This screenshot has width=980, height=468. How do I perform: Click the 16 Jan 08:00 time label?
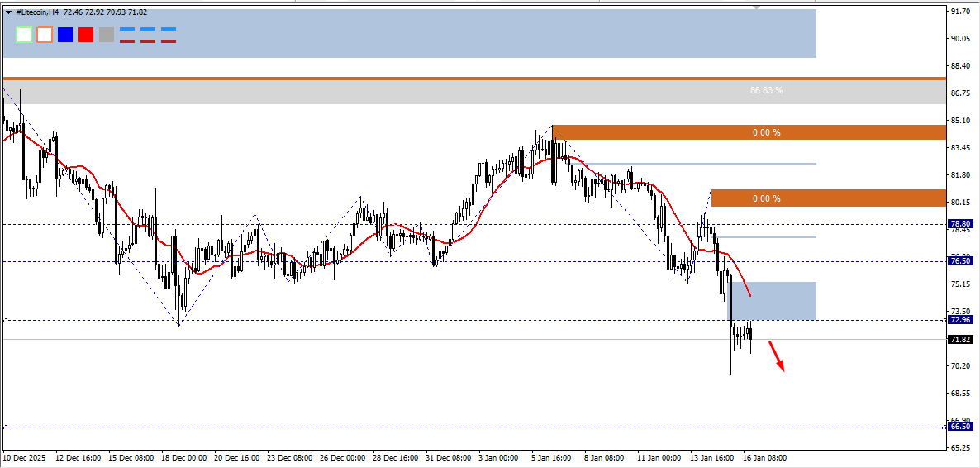coord(765,458)
